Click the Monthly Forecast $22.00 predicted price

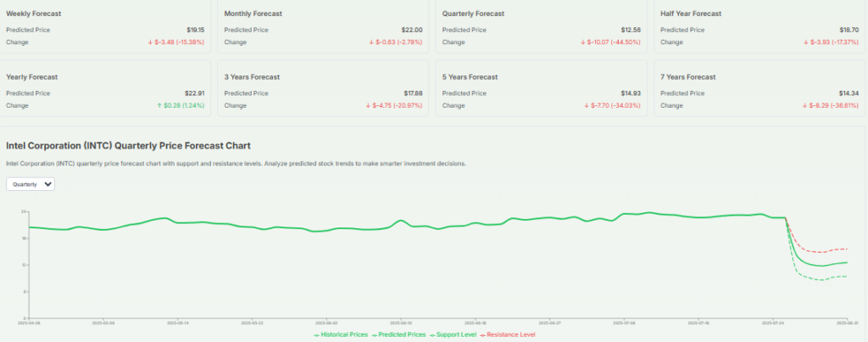click(413, 30)
